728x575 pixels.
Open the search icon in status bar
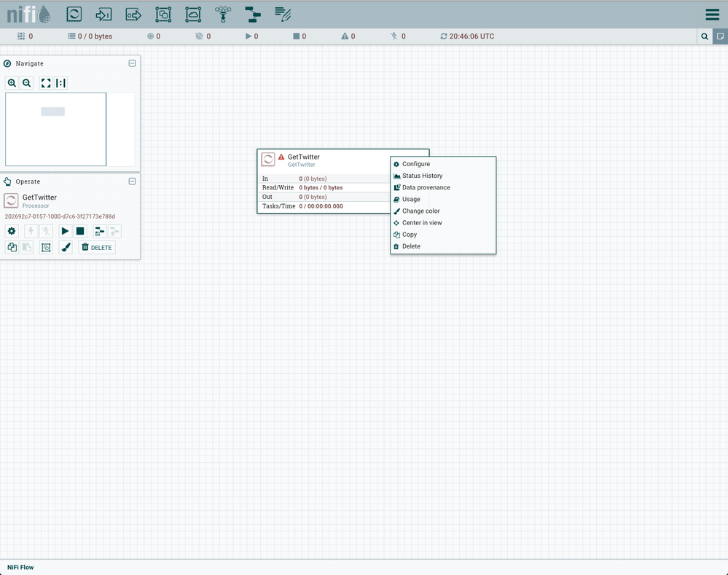(x=705, y=36)
